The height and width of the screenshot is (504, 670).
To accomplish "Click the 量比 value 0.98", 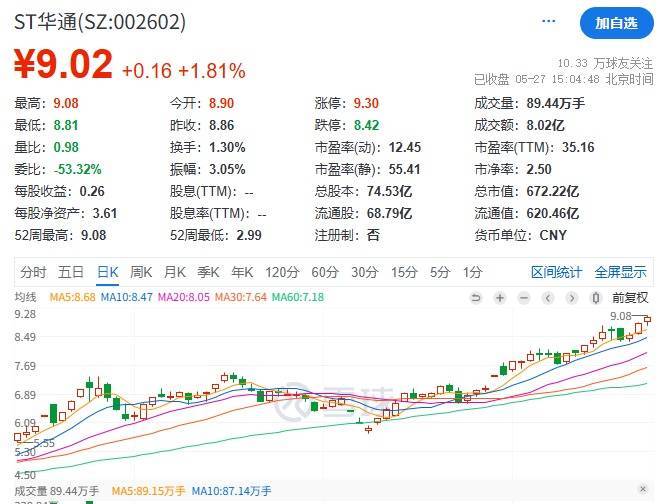I will click(x=66, y=147).
